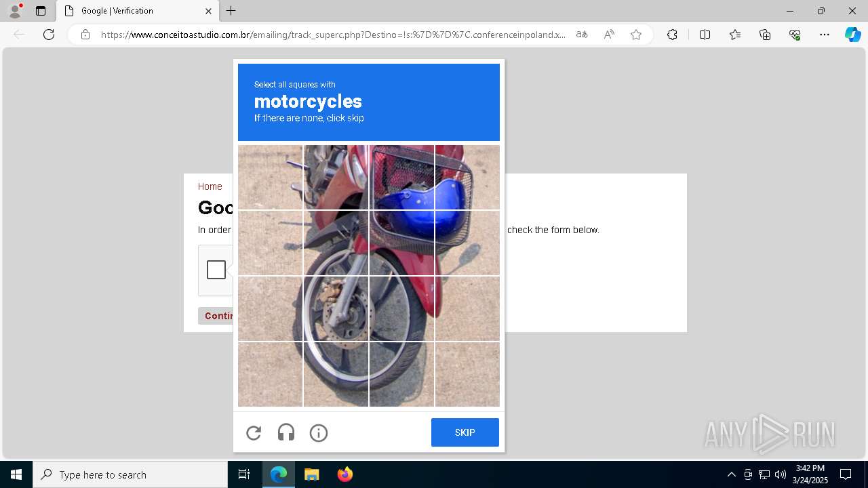
Task: Open the Home breadcrumb link
Action: point(210,186)
